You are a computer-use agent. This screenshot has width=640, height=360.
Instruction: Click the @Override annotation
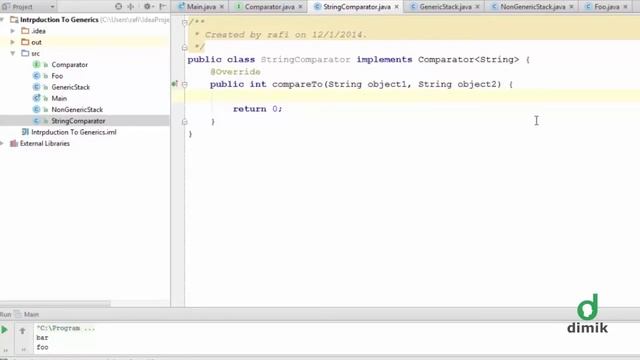[x=235, y=72]
